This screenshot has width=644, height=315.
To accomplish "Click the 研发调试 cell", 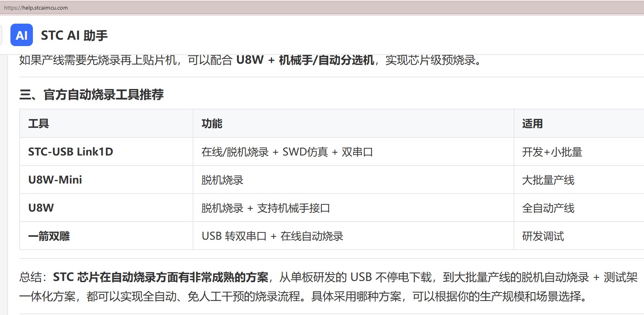I will pos(579,236).
